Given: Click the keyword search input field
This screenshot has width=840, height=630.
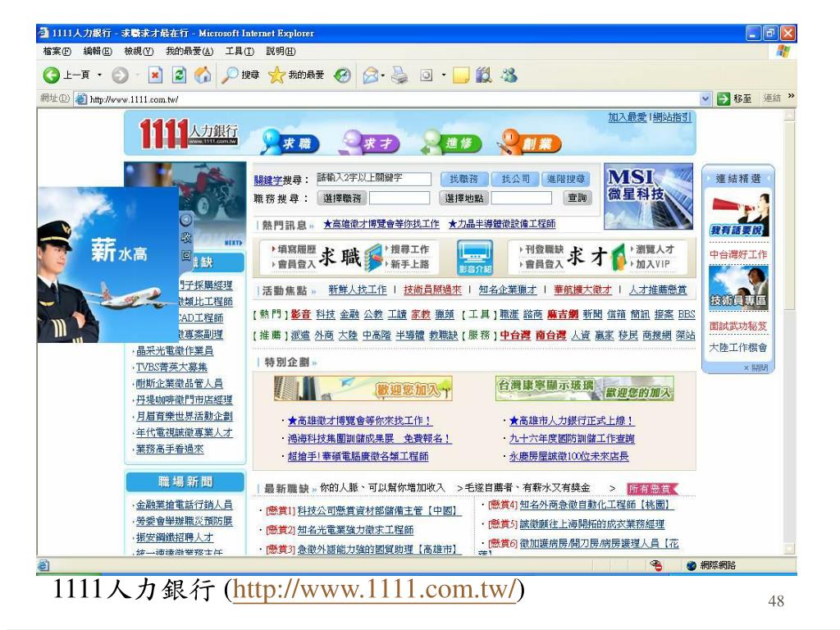Looking at the screenshot, I should tap(373, 179).
